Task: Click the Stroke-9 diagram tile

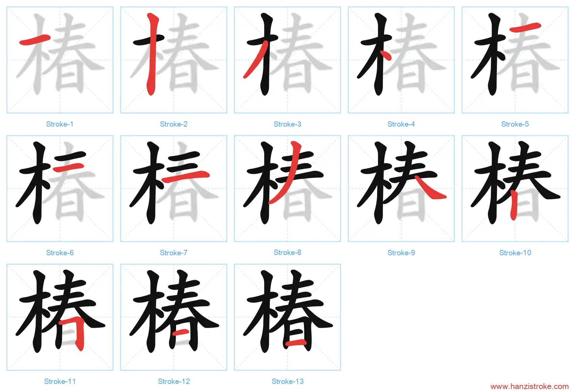Action: click(401, 189)
